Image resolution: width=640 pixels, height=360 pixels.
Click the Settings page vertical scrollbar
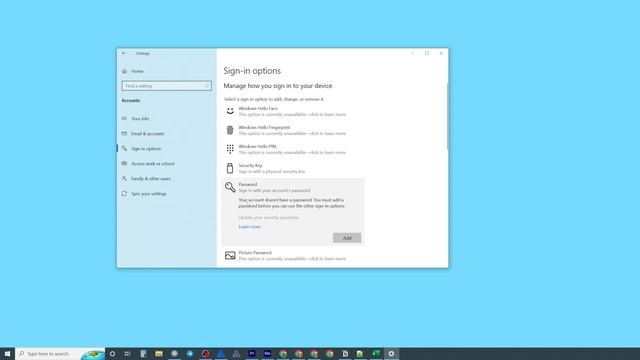(447, 116)
